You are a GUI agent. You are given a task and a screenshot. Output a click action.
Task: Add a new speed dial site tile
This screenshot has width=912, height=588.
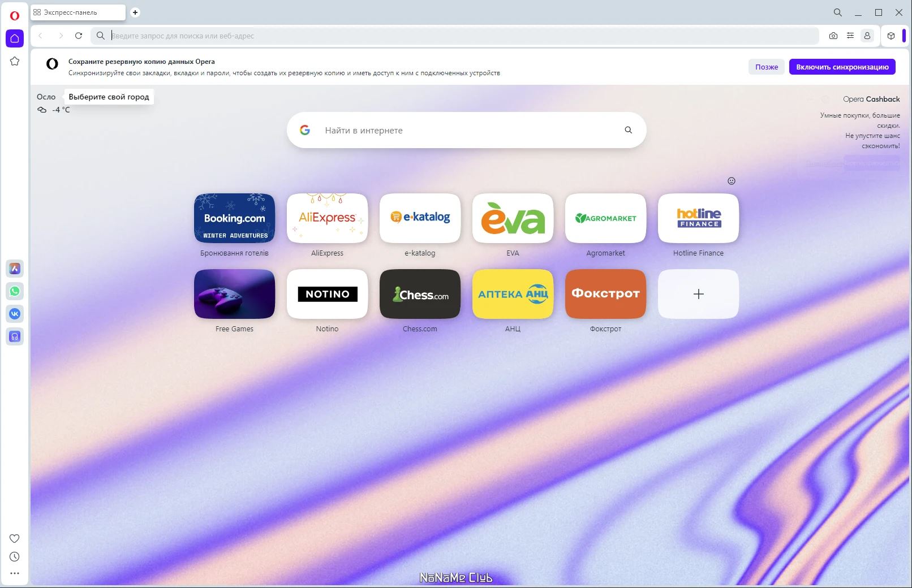pyautogui.click(x=698, y=294)
